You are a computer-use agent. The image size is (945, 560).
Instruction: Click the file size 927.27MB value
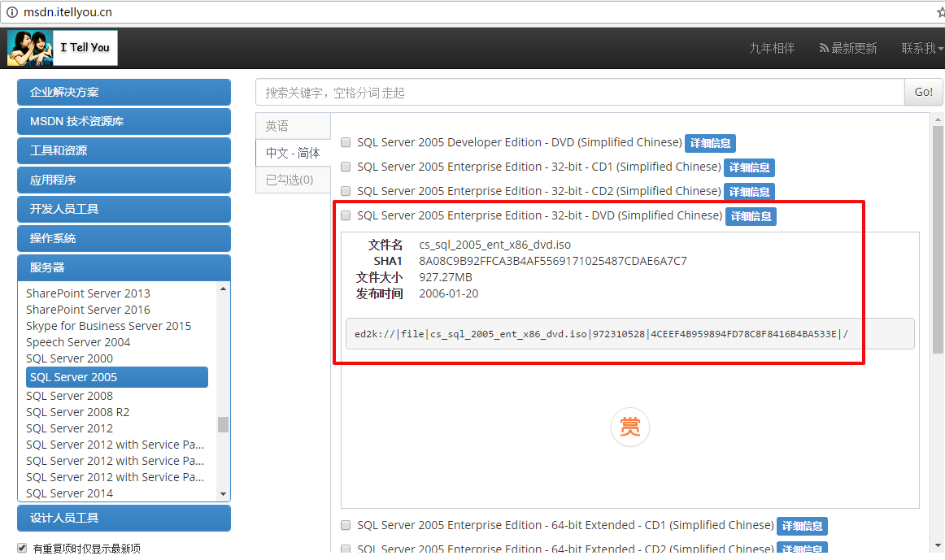[446, 277]
